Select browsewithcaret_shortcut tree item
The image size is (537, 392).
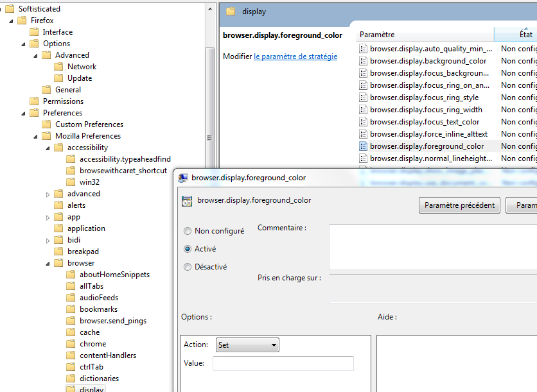[x=123, y=171]
